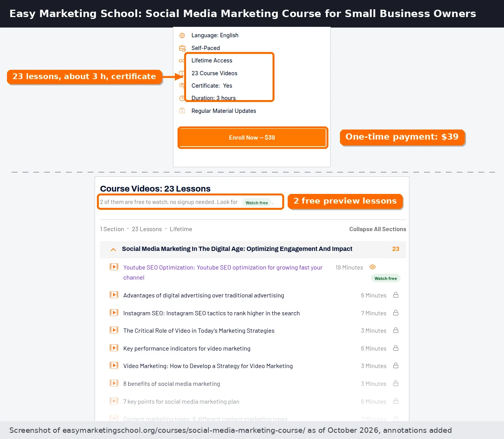The image size is (504, 439).
Task: Select 8 benefits of social media marketing
Action: tap(172, 384)
